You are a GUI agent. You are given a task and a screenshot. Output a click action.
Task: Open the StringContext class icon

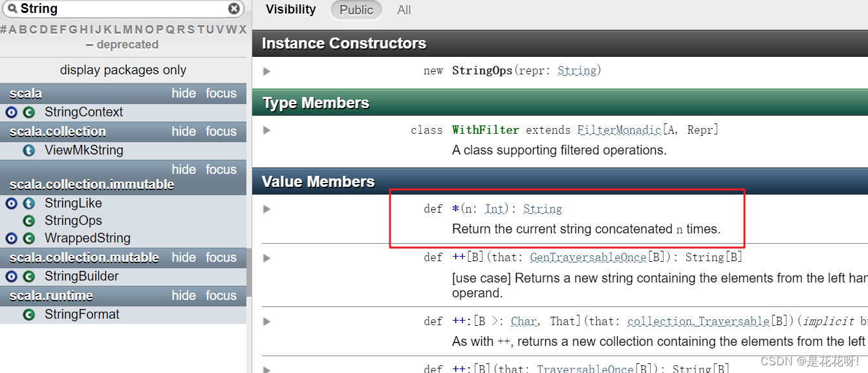[28, 112]
